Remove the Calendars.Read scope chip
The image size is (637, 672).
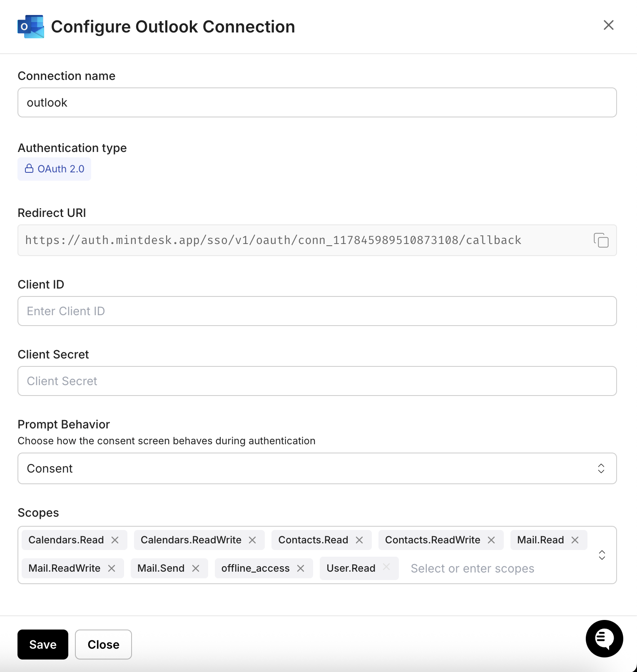point(115,540)
